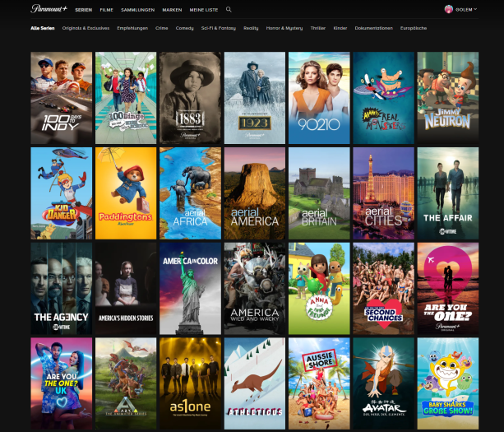
Task: Select the Thriller category
Action: [x=318, y=28]
